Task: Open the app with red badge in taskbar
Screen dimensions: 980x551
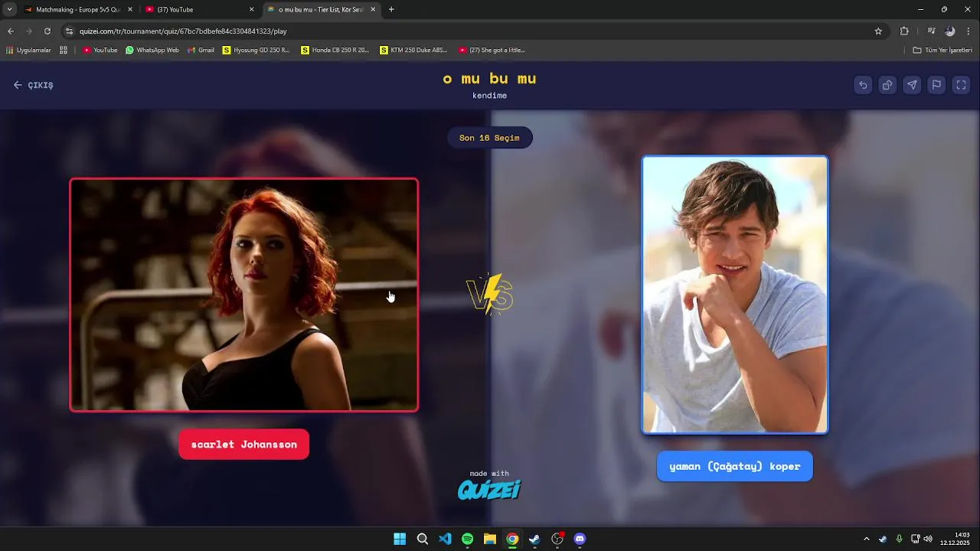Action: click(557, 539)
